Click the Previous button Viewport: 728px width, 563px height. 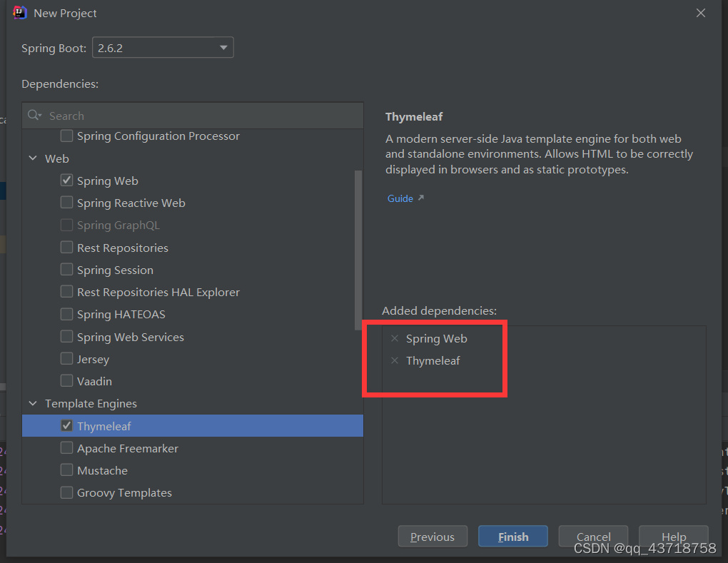(433, 537)
